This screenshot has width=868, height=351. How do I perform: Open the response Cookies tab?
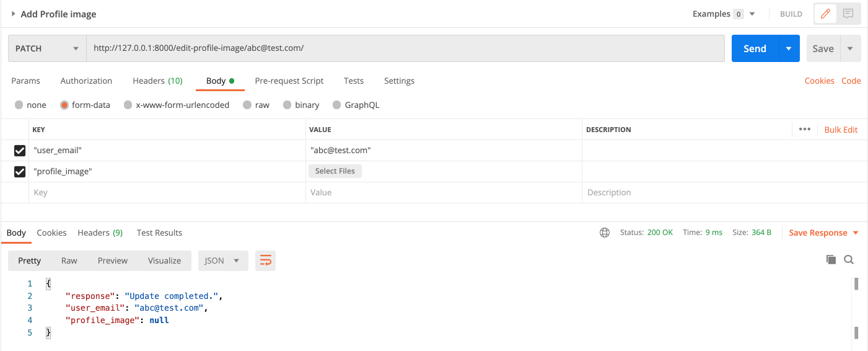(x=51, y=233)
